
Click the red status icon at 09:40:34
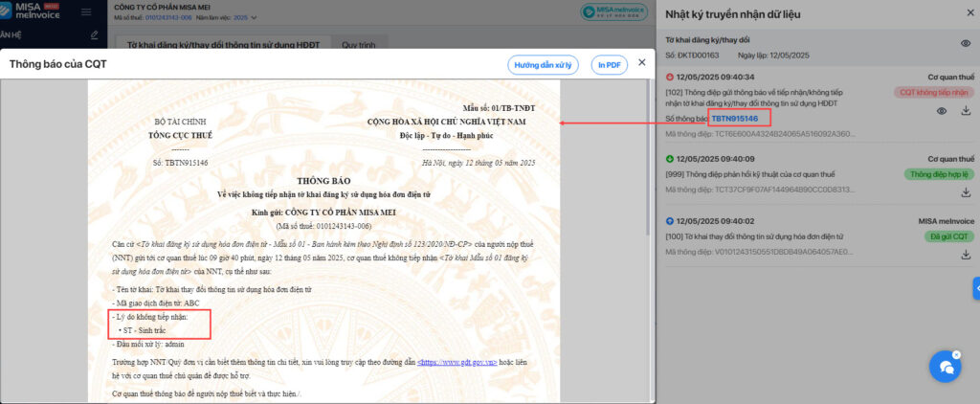[x=670, y=78]
